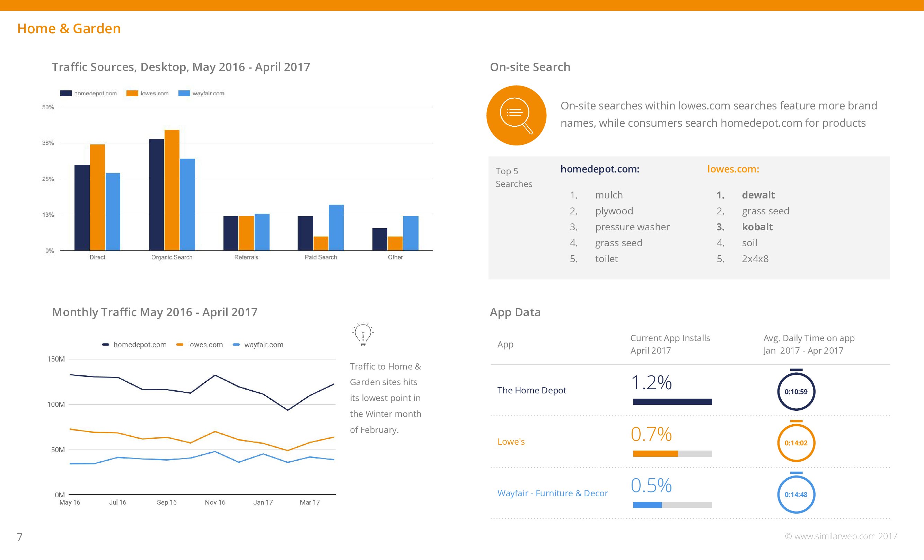The height and width of the screenshot is (560, 924).
Task: Click the dewalt top search entry
Action: click(x=758, y=195)
